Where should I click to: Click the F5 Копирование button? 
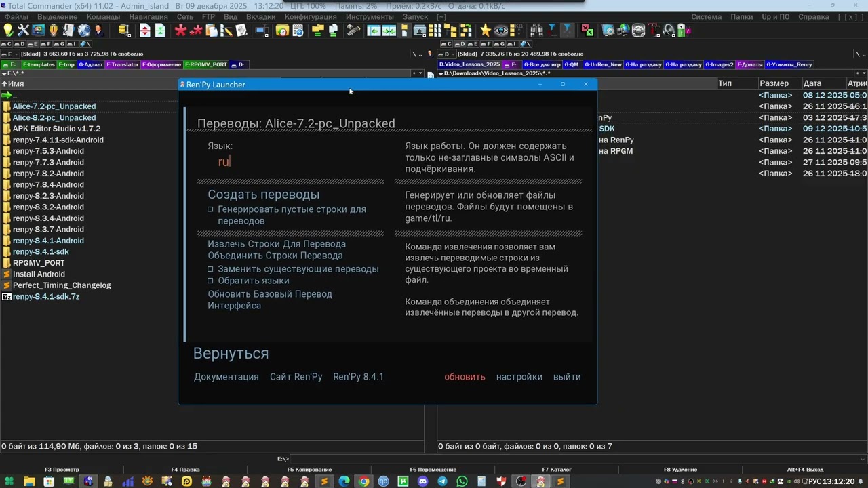(309, 470)
